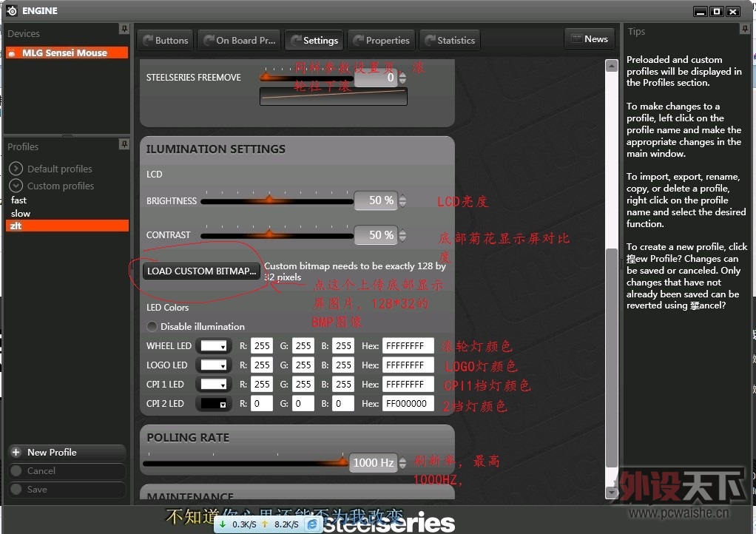Collapse the Custom profiles group

click(x=16, y=185)
